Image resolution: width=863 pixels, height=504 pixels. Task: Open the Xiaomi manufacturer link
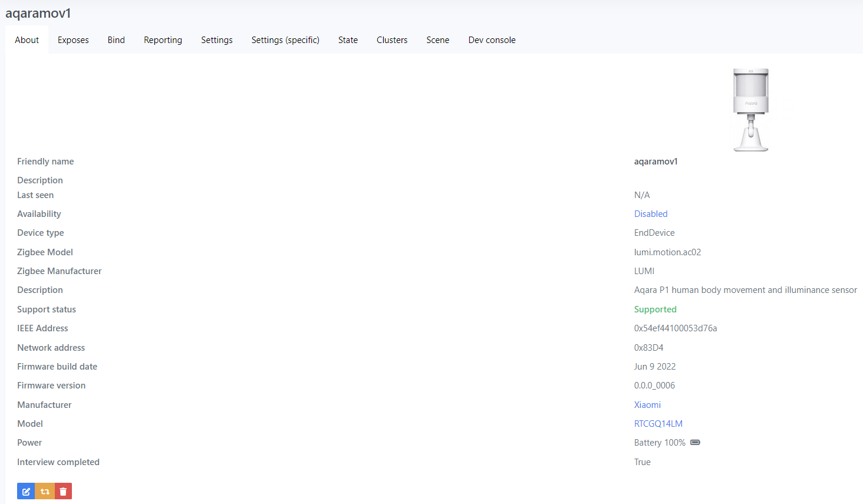point(647,405)
